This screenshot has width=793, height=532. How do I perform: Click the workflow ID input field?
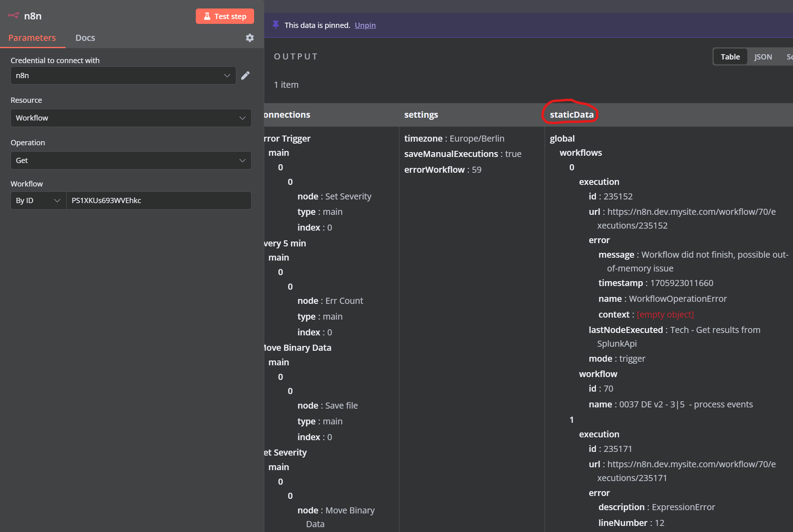tap(158, 201)
